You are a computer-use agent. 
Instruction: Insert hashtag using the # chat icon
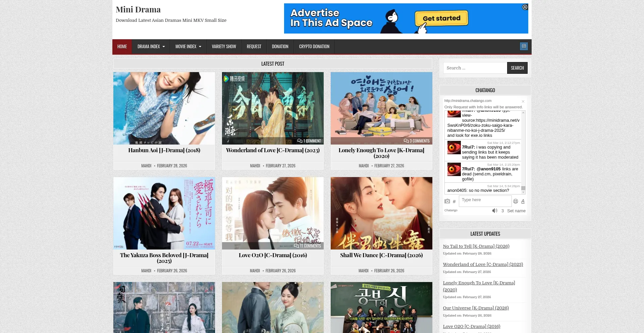pos(454,202)
